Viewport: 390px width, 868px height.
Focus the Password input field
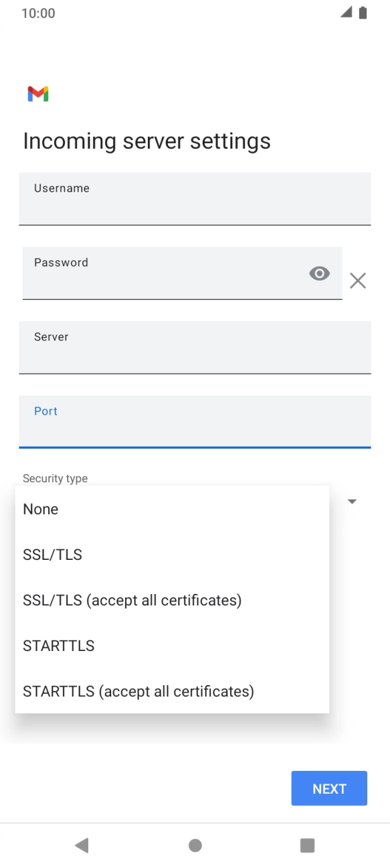183,273
